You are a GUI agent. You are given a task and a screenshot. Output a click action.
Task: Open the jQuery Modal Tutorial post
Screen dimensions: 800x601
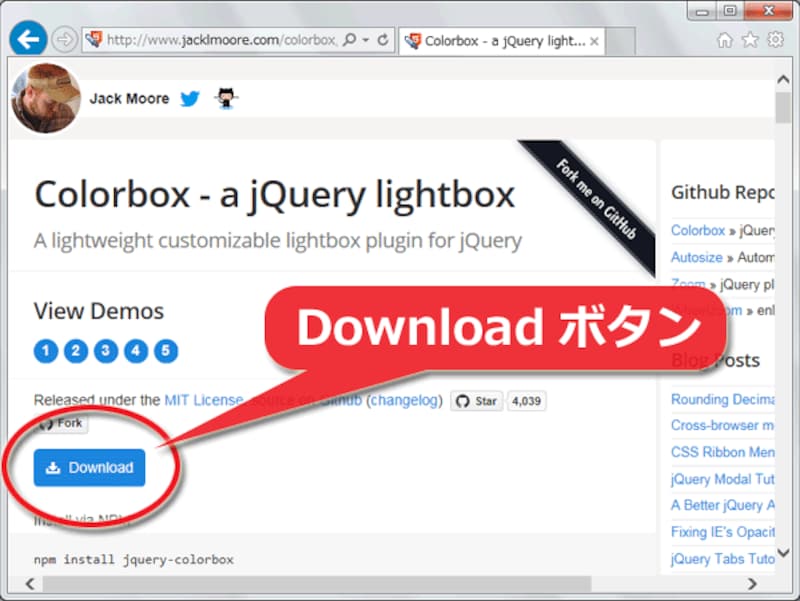tap(722, 479)
